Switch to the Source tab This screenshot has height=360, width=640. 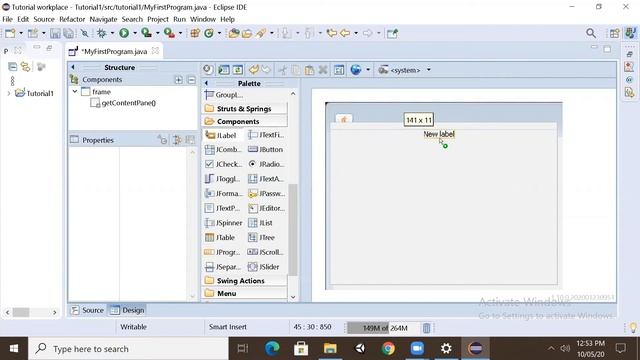click(x=87, y=310)
